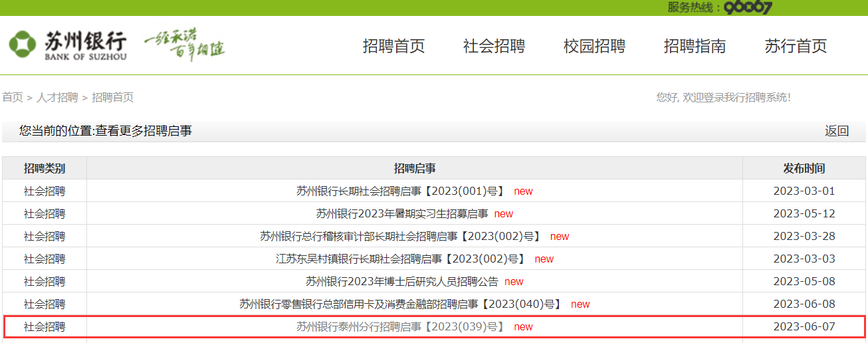Click the 发布时间 column header
The image size is (868, 343).
[804, 168]
